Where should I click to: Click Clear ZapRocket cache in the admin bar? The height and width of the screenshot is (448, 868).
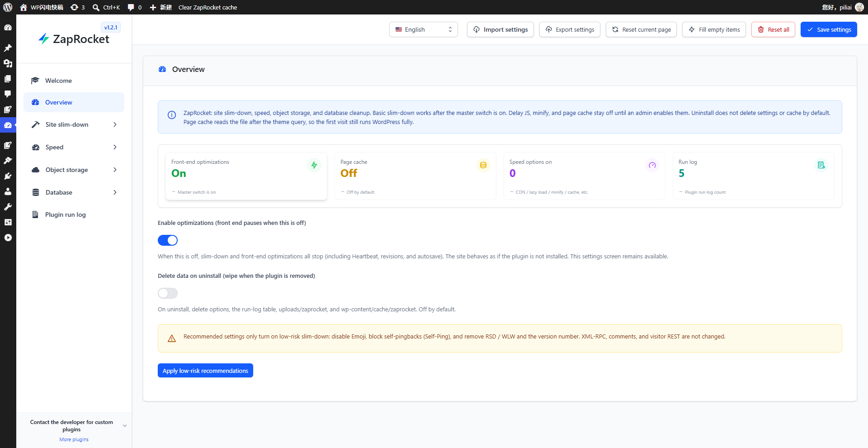(x=208, y=7)
